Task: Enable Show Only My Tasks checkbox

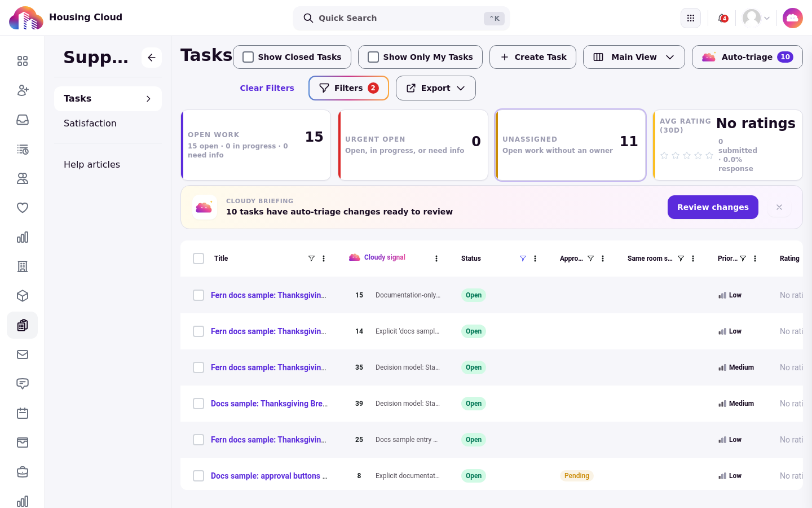Action: 373,57
